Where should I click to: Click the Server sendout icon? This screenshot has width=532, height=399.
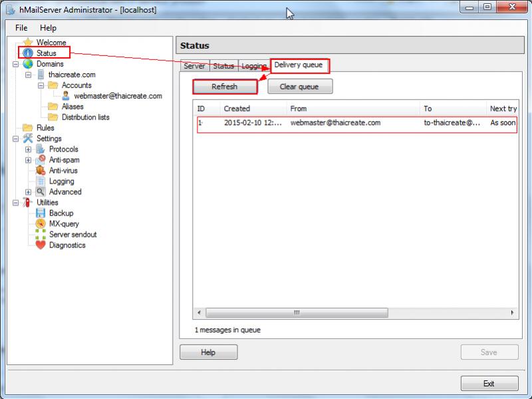tap(41, 235)
